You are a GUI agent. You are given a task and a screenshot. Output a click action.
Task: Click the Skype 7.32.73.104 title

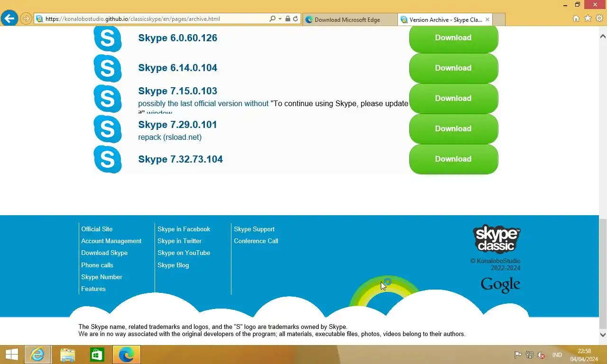[181, 159]
